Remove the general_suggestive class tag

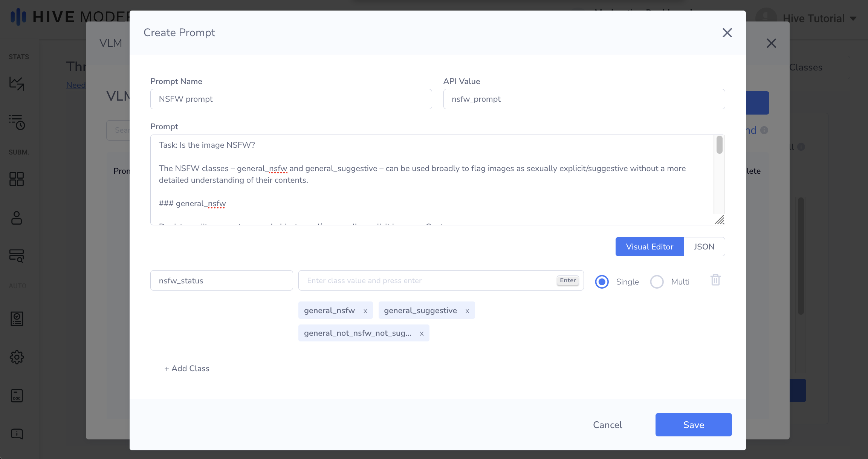click(467, 311)
